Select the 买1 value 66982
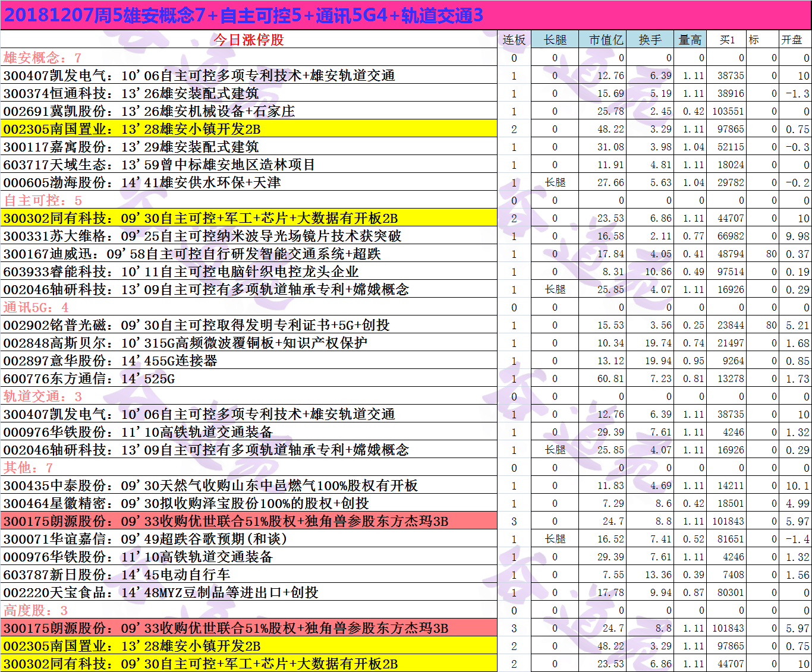 (x=731, y=236)
